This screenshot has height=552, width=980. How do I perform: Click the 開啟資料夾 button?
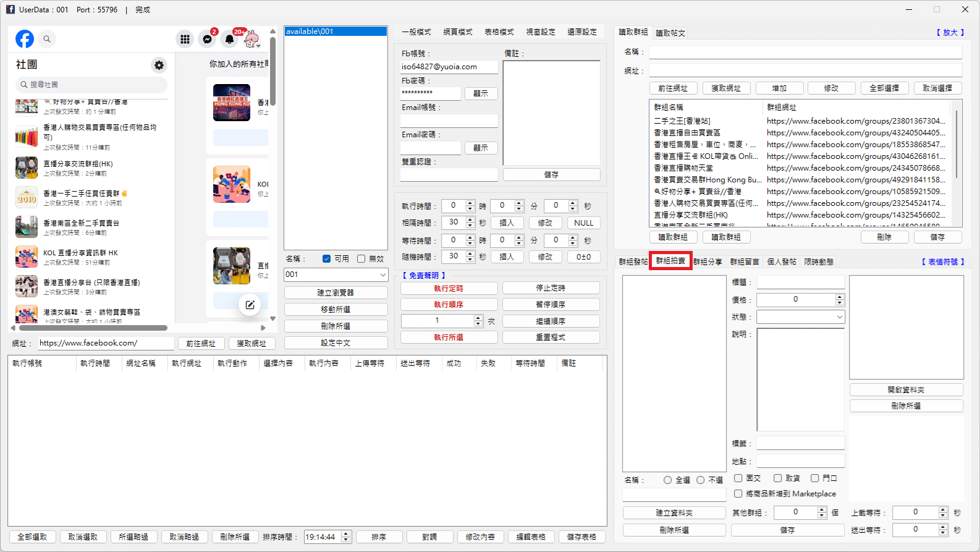(906, 390)
